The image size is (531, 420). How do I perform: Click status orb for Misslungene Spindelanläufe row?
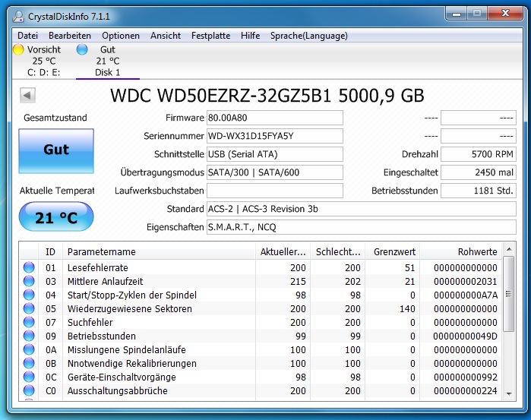point(29,349)
